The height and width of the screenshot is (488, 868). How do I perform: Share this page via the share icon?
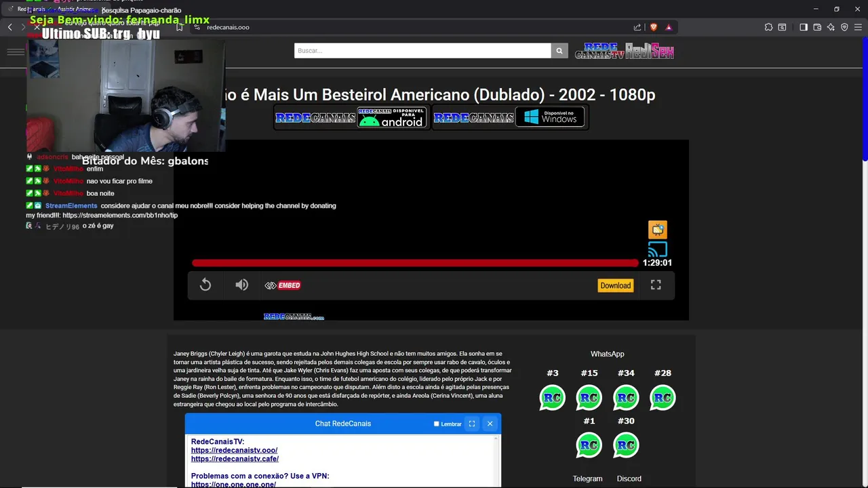[x=637, y=27]
